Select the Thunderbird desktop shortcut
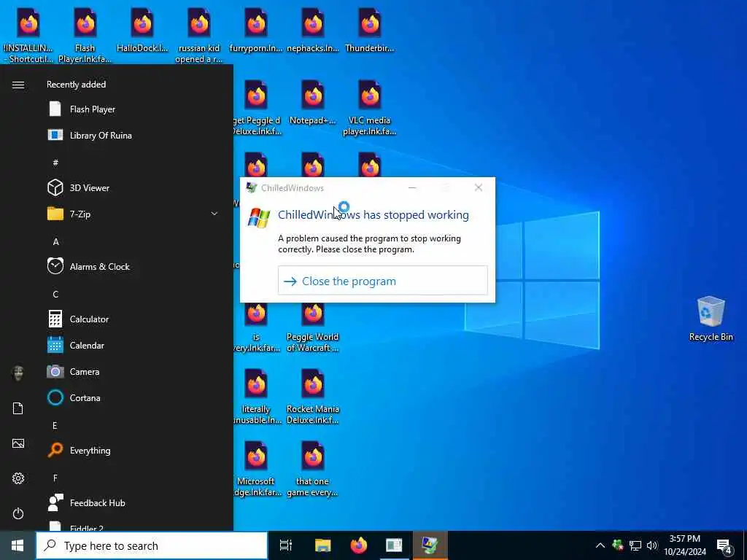 click(370, 29)
